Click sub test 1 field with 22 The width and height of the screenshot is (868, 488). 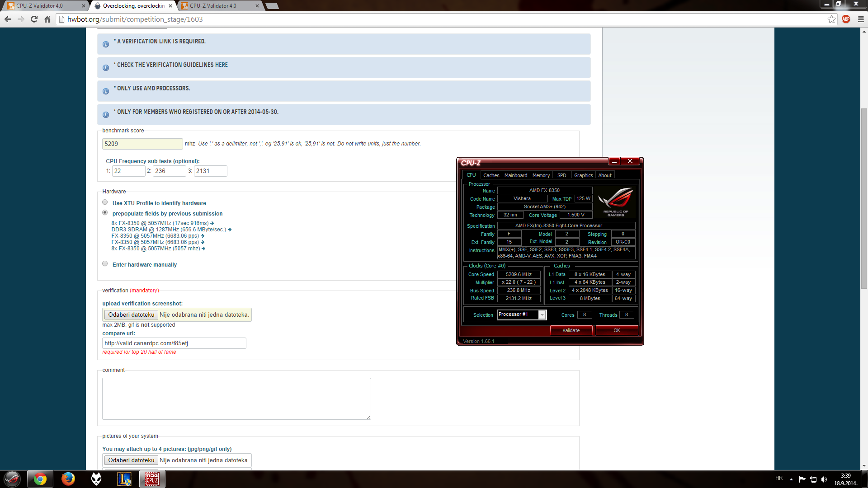(128, 171)
